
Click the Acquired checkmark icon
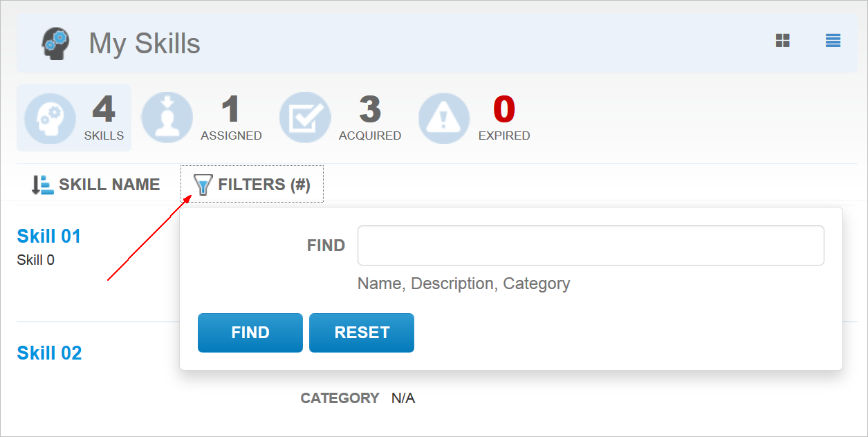(x=305, y=118)
